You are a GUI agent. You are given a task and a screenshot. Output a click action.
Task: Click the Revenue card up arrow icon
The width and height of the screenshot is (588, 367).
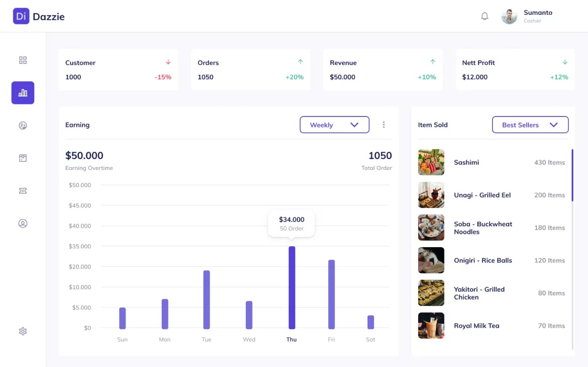[x=432, y=62]
